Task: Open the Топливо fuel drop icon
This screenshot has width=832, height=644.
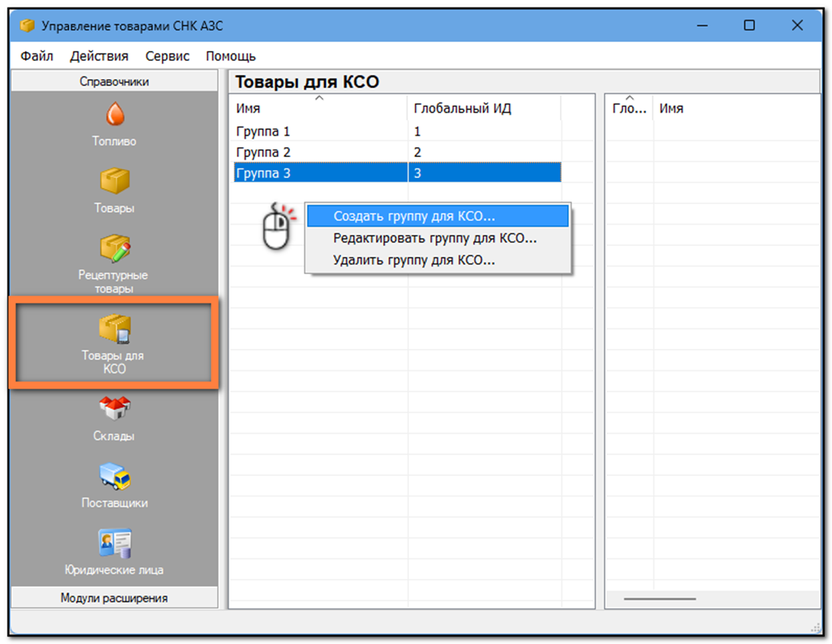Action: pos(115,114)
